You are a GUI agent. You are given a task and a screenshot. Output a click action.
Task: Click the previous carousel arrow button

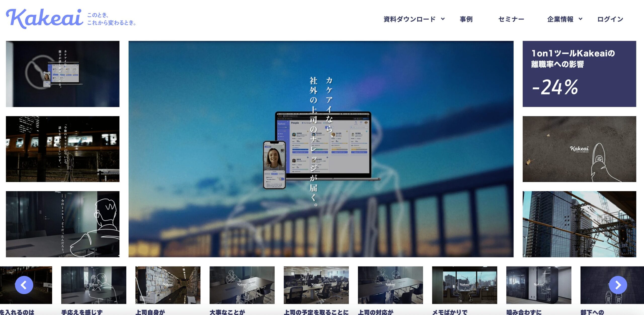click(x=24, y=285)
